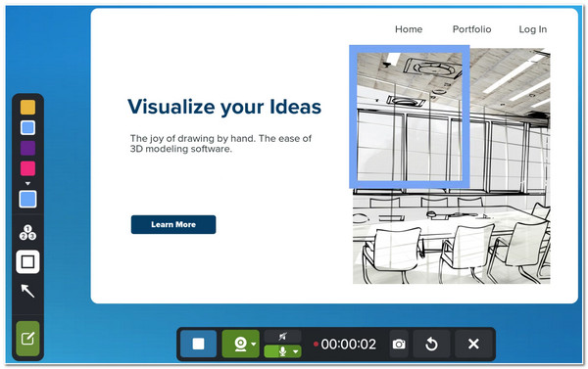
Task: Choose the pink color swatch
Action: point(27,168)
